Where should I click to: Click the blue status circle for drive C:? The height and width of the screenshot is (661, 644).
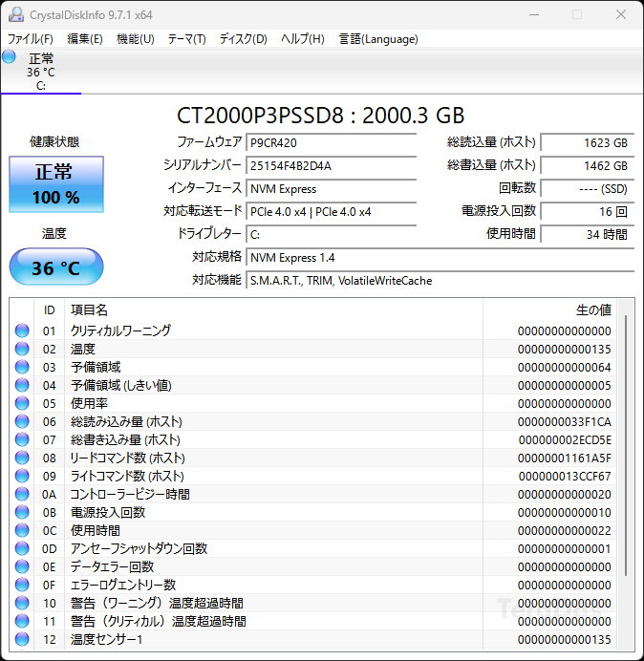(9, 56)
